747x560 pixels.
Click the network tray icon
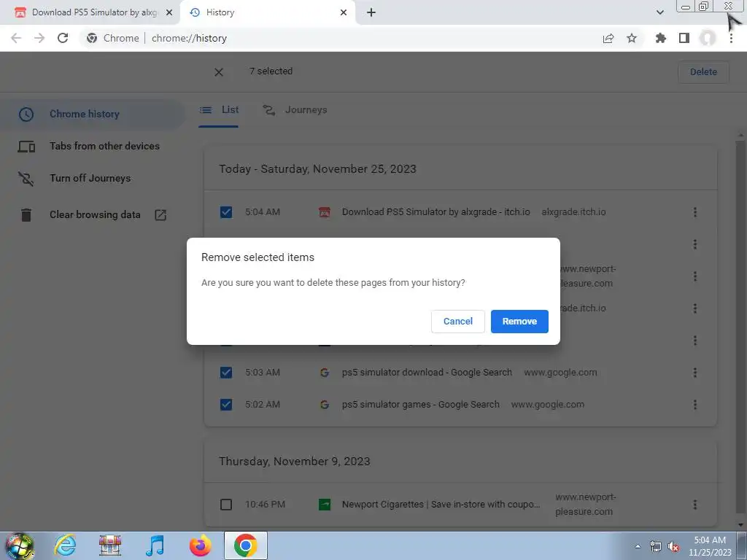coord(656,547)
